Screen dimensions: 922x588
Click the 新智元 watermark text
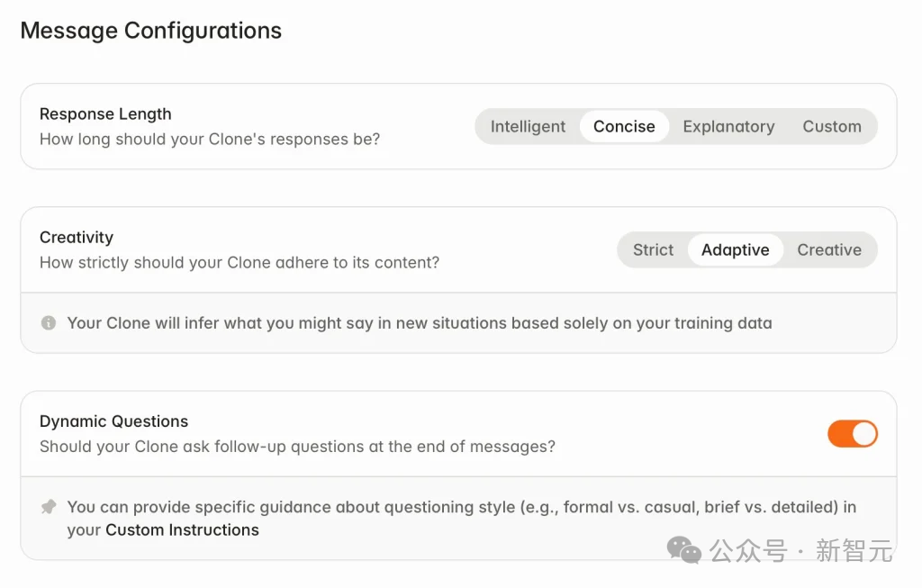(854, 551)
